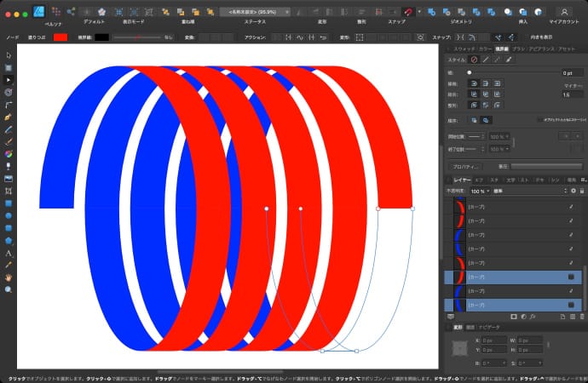Select the Node tool in the left toolbar

coord(9,78)
